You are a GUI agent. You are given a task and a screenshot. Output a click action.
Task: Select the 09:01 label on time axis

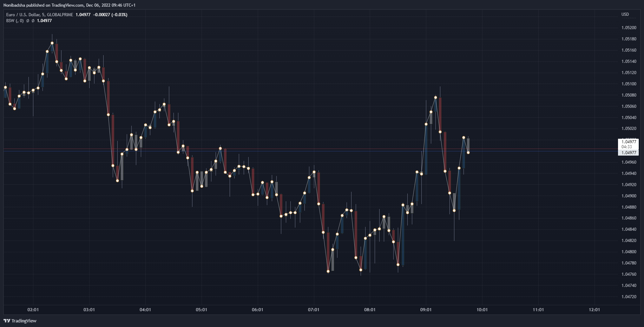(426, 310)
